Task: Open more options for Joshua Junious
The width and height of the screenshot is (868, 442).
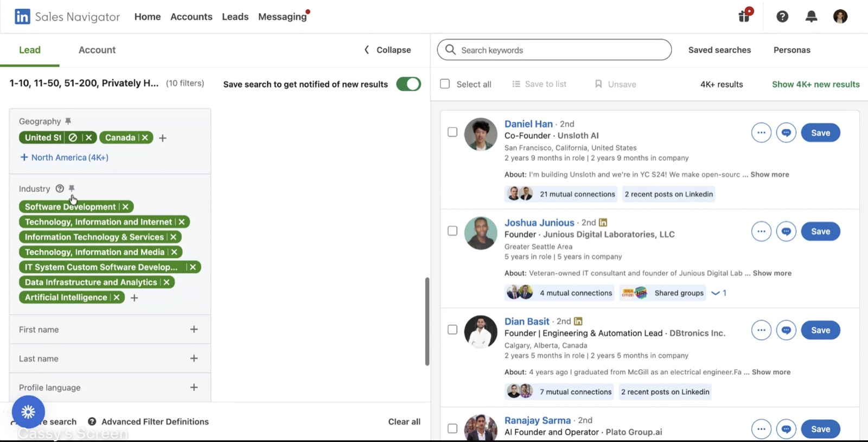Action: (x=761, y=231)
